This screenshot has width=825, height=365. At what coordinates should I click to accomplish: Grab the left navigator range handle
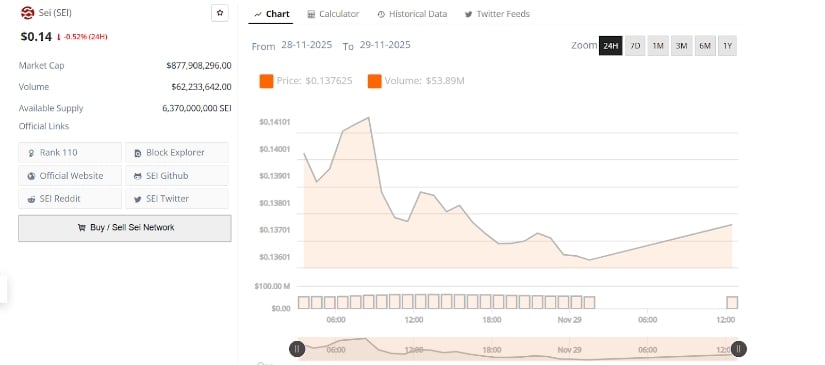pos(297,349)
